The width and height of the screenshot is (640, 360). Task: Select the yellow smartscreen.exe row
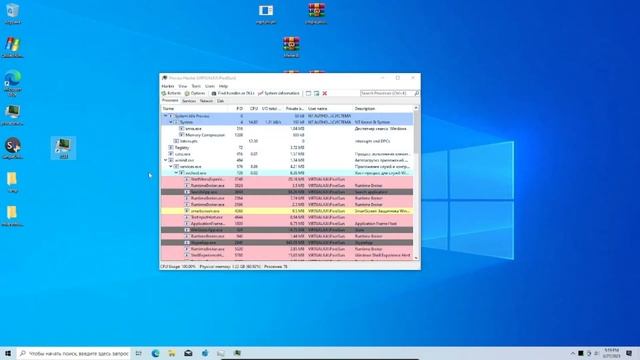click(x=287, y=211)
